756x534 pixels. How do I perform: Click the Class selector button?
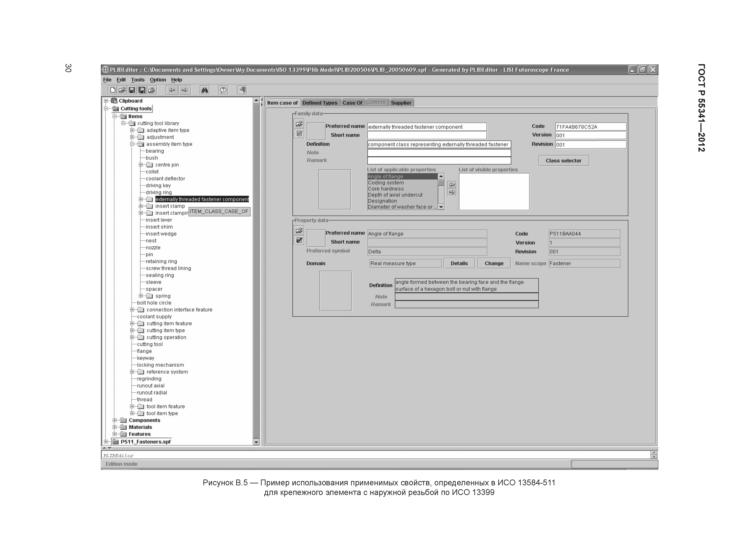(564, 161)
